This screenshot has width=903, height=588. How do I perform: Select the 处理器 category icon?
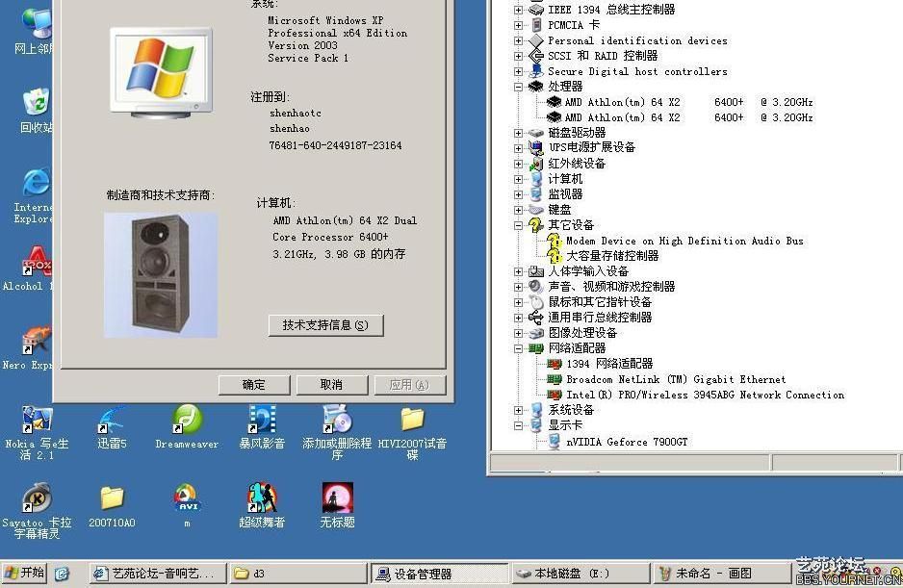[536, 87]
